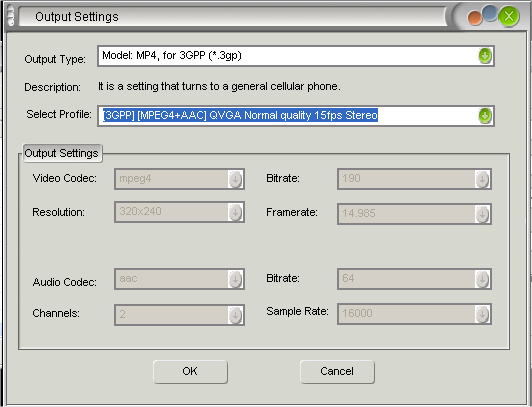Click the blue maximize circle icon

[x=490, y=14]
